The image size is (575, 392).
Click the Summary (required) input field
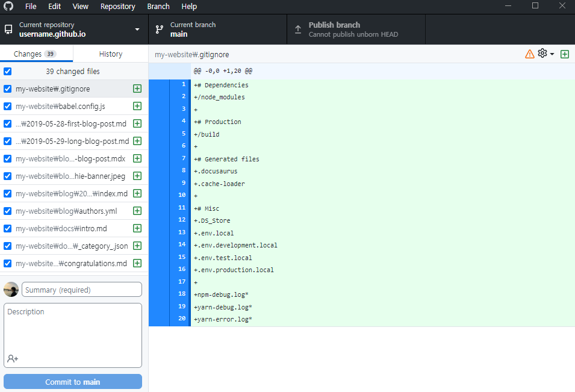click(82, 289)
